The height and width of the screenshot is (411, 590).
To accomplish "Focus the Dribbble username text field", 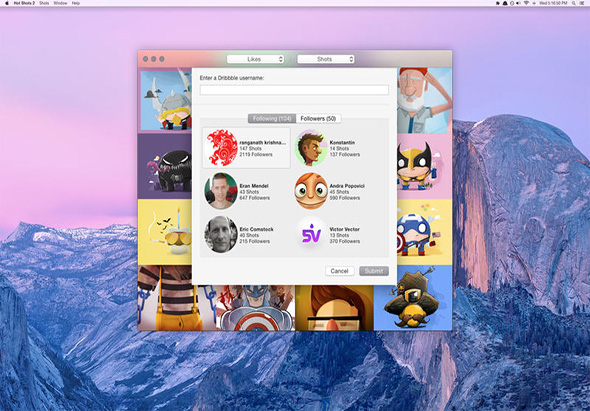I will 294,90.
